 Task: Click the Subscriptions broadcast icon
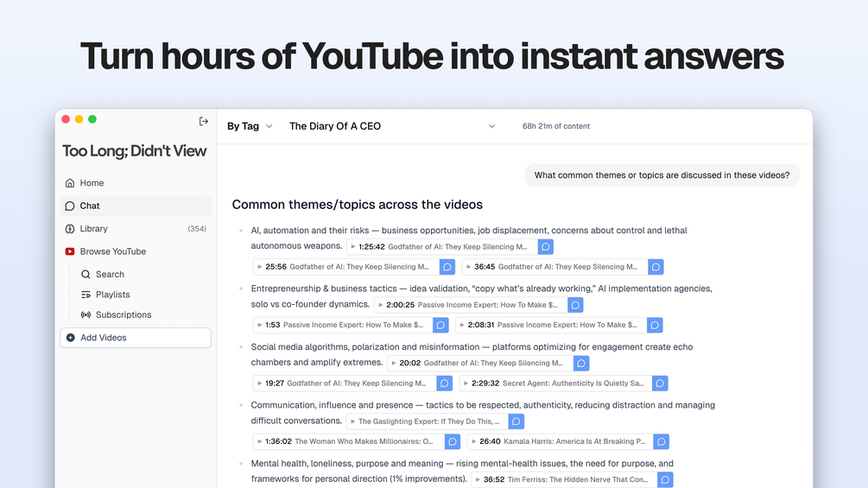pos(86,314)
